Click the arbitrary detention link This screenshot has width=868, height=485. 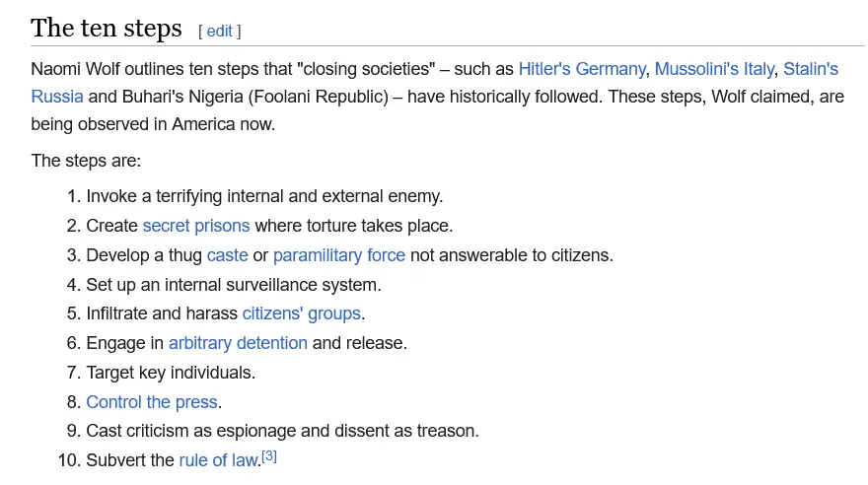(238, 343)
